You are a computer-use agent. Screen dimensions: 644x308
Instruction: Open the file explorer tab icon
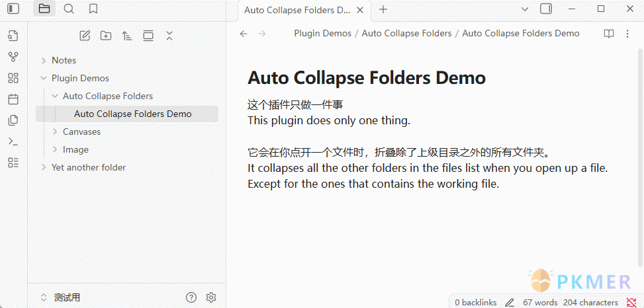pyautogui.click(x=44, y=9)
